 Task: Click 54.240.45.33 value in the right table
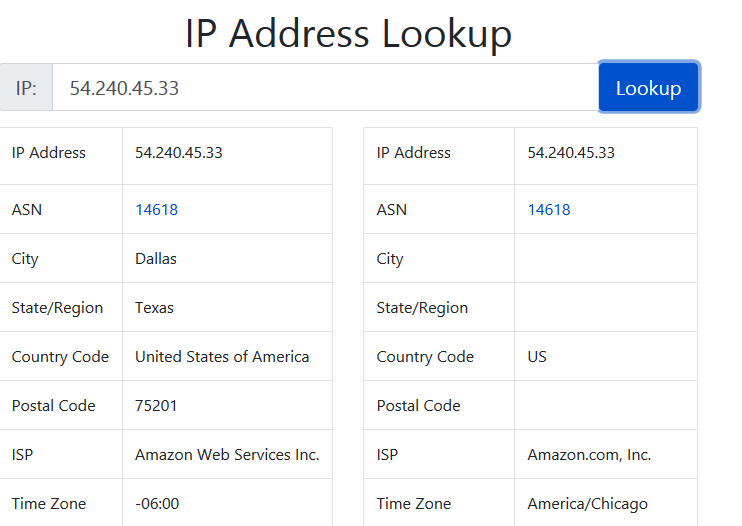point(571,153)
